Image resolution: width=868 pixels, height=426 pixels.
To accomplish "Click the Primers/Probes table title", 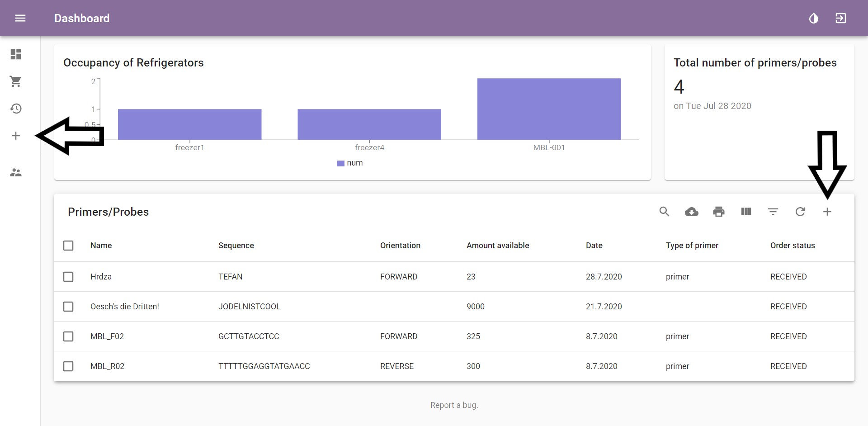I will click(x=108, y=212).
